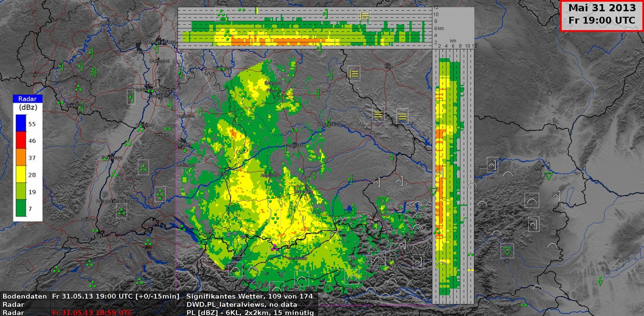Click the red 18:59 UTC radar timestamp
This screenshot has width=644, height=316.
coord(92,313)
